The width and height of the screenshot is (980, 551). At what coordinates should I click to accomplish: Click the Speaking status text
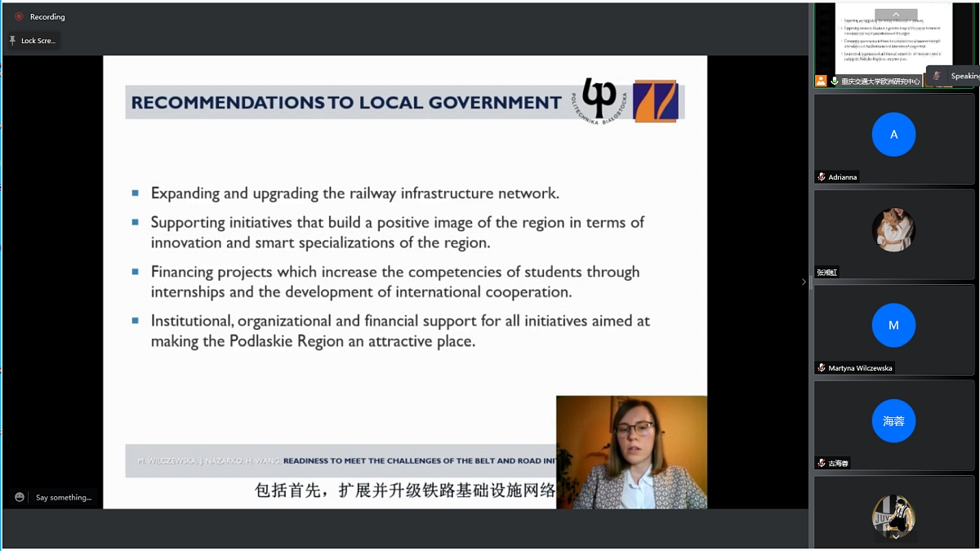(965, 76)
